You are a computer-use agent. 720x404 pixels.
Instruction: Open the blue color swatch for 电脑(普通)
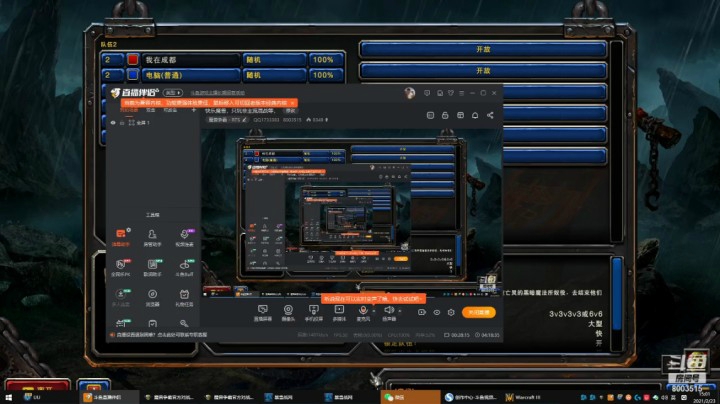[133, 75]
